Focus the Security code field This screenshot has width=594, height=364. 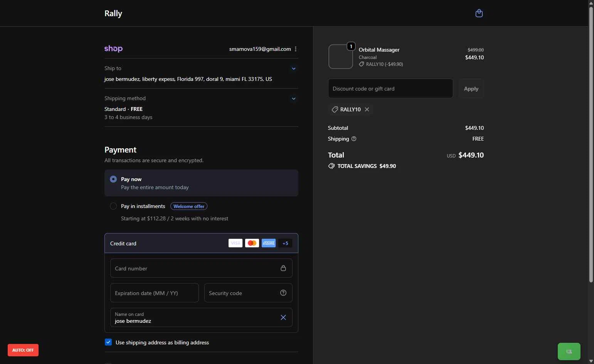coord(248,293)
